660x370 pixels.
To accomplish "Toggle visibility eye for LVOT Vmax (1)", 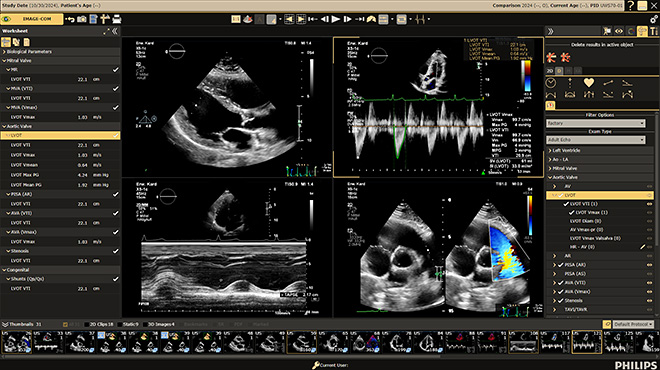I will click(649, 213).
